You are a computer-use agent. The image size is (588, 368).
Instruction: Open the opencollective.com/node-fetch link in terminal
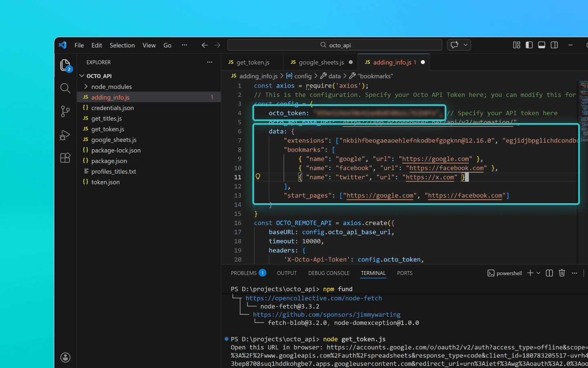pos(314,298)
